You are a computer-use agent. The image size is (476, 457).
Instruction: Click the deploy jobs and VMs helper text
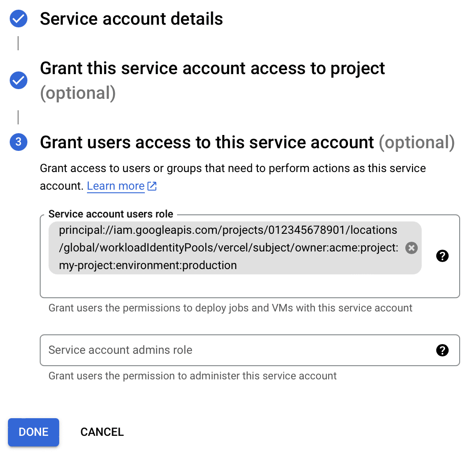coord(230,308)
